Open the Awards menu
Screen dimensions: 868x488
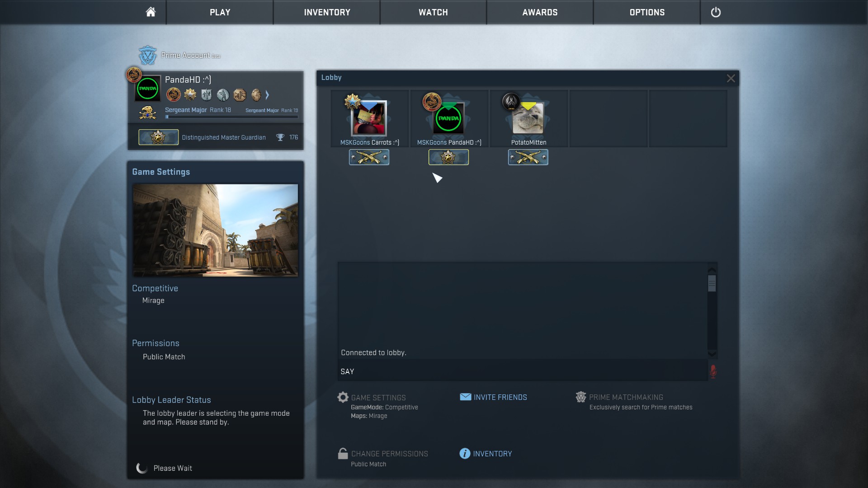click(540, 12)
